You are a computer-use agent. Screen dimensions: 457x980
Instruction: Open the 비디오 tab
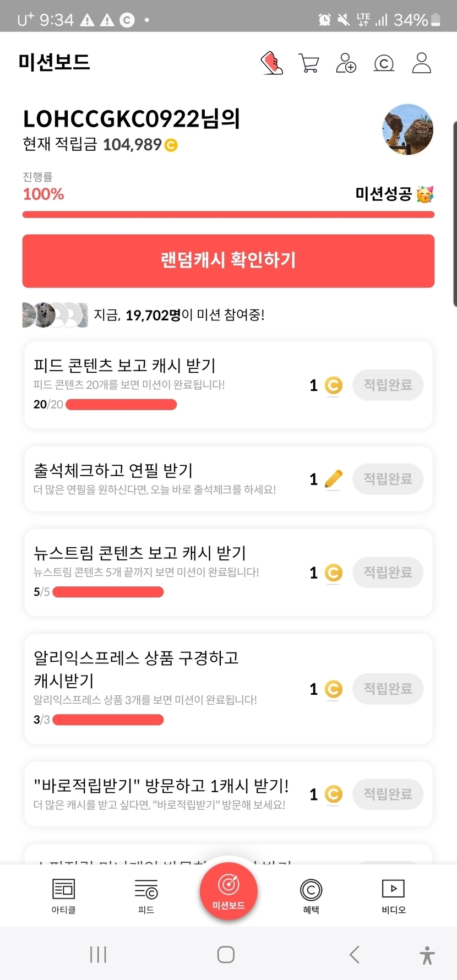pyautogui.click(x=393, y=896)
